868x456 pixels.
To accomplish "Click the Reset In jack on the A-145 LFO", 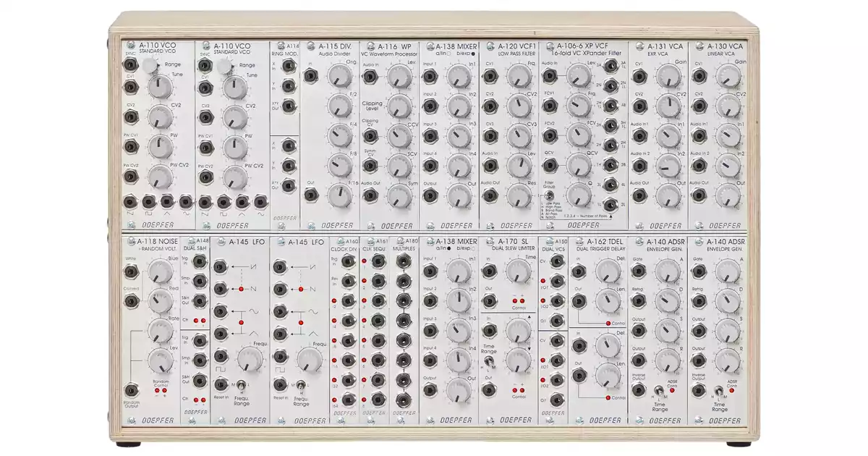I will point(220,384).
